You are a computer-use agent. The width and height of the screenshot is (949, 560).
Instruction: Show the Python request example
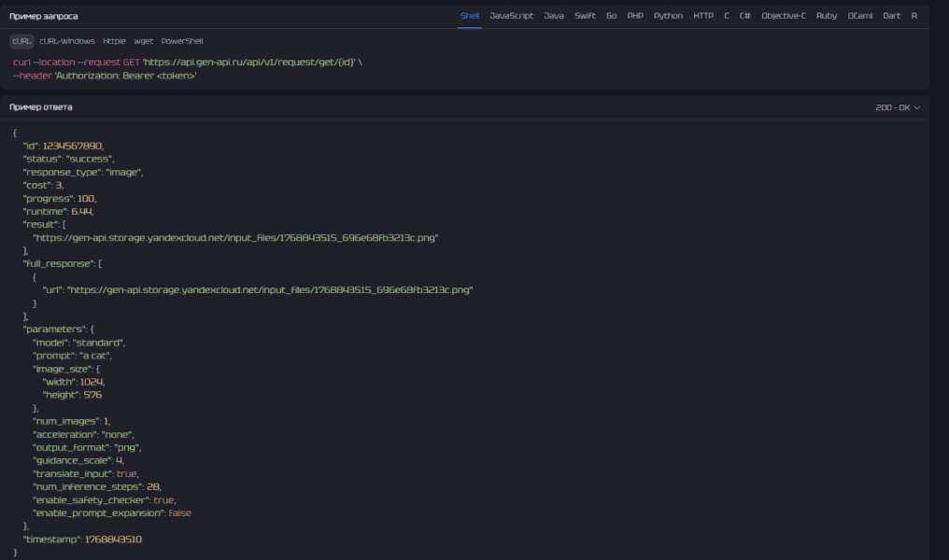pos(668,16)
